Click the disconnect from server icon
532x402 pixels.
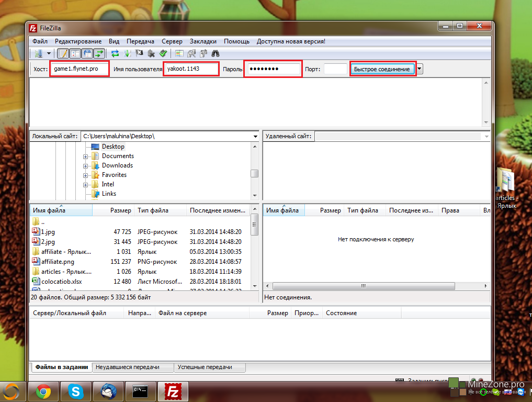click(151, 53)
